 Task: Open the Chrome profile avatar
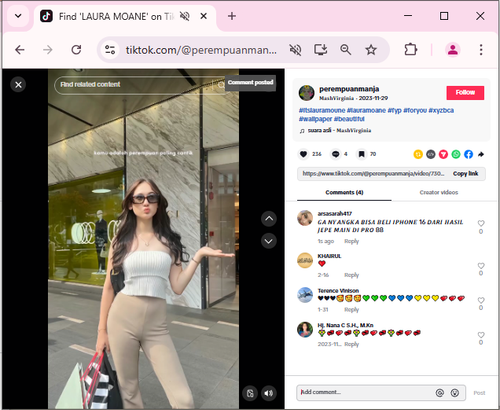click(x=453, y=50)
